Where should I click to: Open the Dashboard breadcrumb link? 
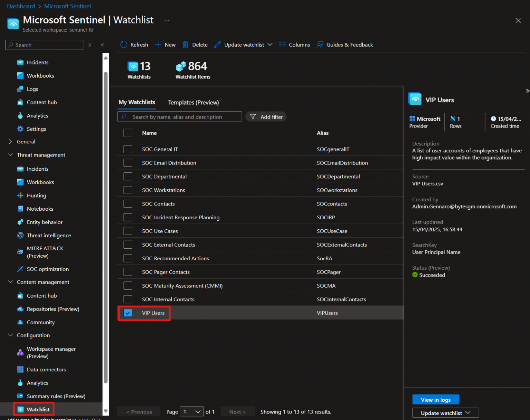coord(21,6)
